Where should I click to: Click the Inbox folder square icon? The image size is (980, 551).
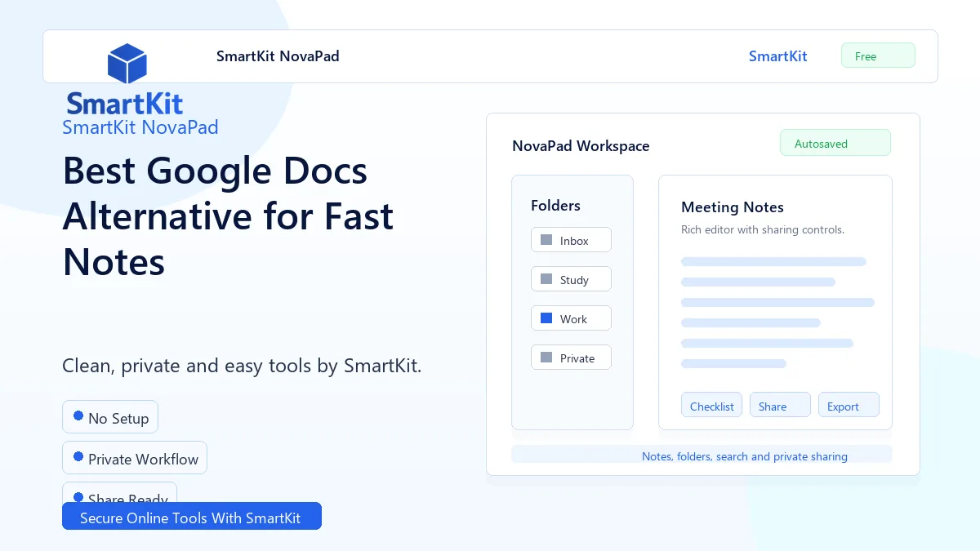click(546, 240)
